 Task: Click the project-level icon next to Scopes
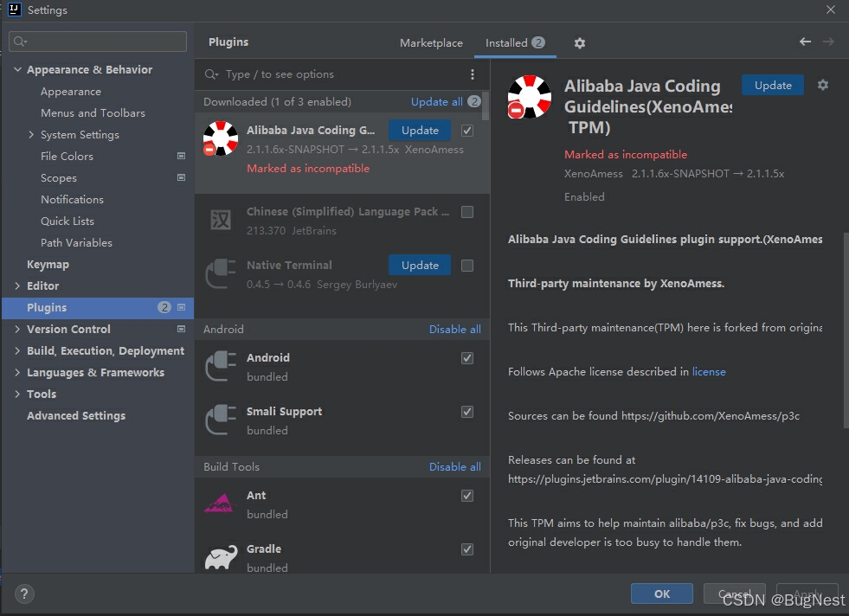182,177
